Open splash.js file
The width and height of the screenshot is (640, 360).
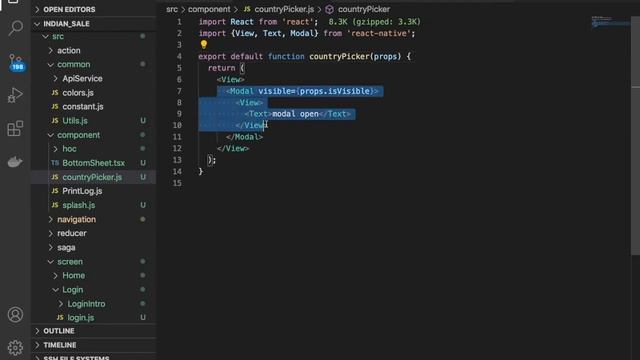[x=94, y=205]
